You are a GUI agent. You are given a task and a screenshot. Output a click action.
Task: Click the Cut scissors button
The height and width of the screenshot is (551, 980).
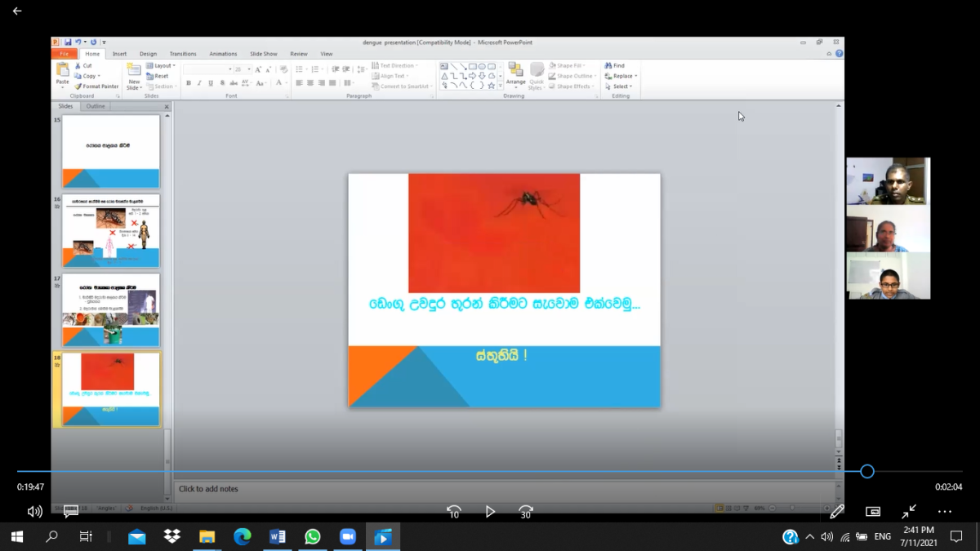(x=83, y=65)
